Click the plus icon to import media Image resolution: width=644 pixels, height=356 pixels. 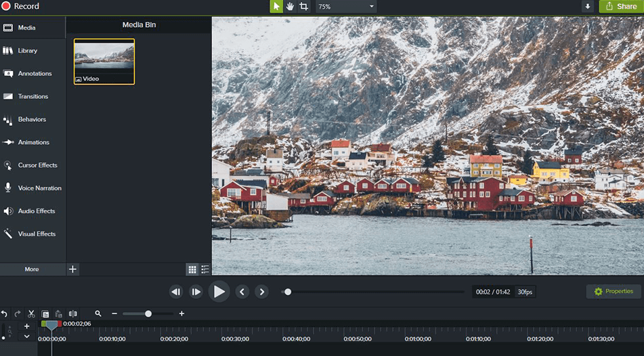(72, 269)
